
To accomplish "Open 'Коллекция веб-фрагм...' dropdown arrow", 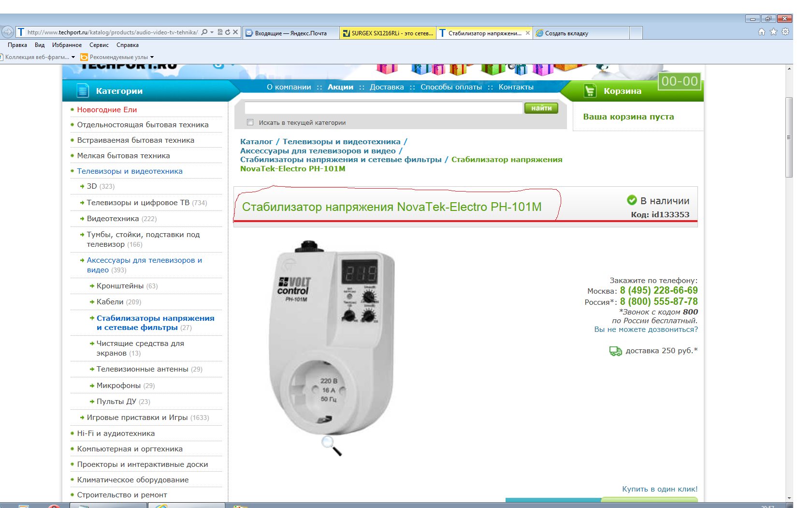I will coord(73,57).
